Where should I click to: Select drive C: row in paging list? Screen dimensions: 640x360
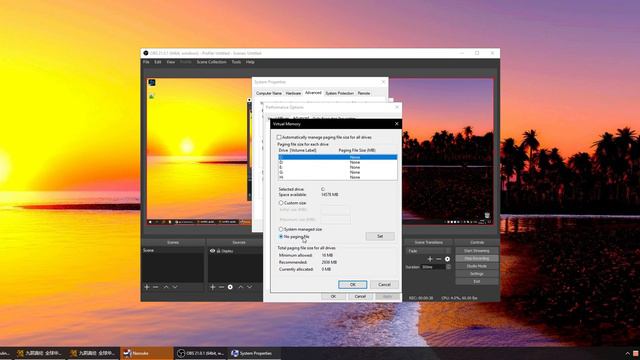point(338,157)
